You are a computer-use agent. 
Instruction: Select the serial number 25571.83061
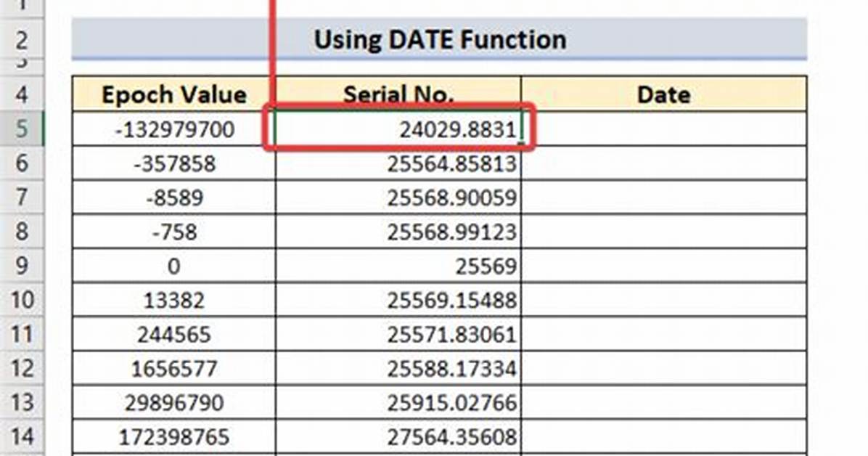click(398, 334)
